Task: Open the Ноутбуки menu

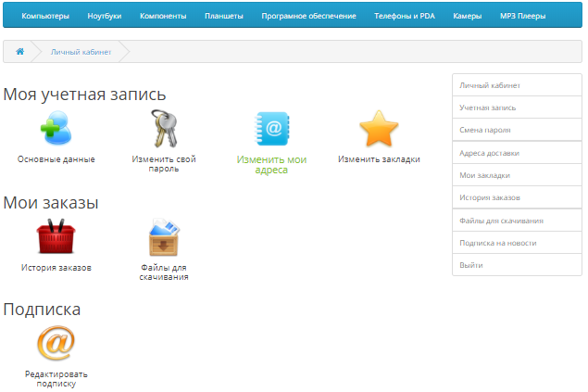Action: pyautogui.click(x=105, y=16)
